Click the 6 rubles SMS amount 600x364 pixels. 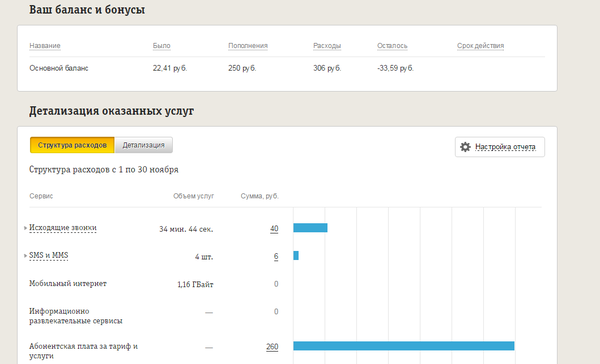276,256
